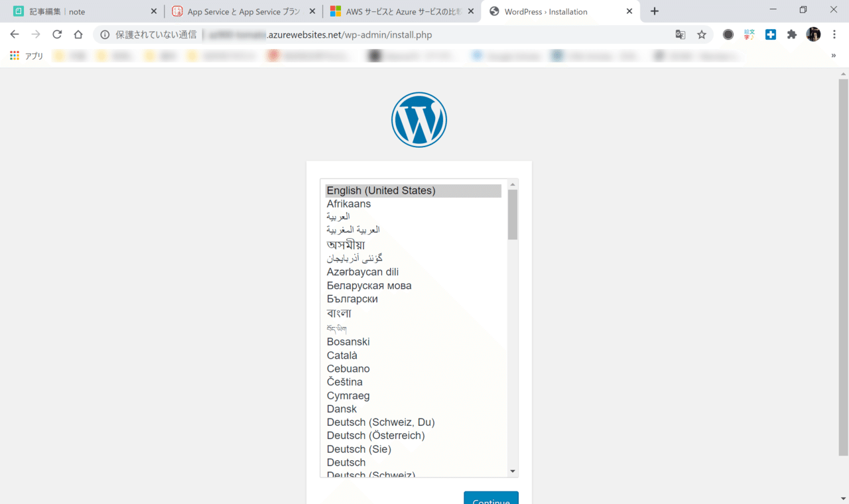The width and height of the screenshot is (849, 504).
Task: Select the বাংলা language option
Action: (x=413, y=313)
